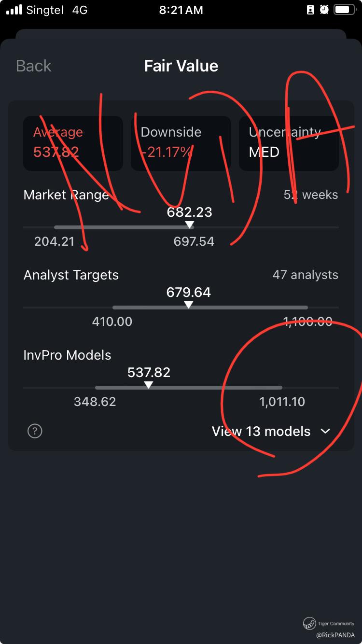The image size is (362, 644).
Task: Tap the Tiger Community logo icon
Action: (x=309, y=624)
